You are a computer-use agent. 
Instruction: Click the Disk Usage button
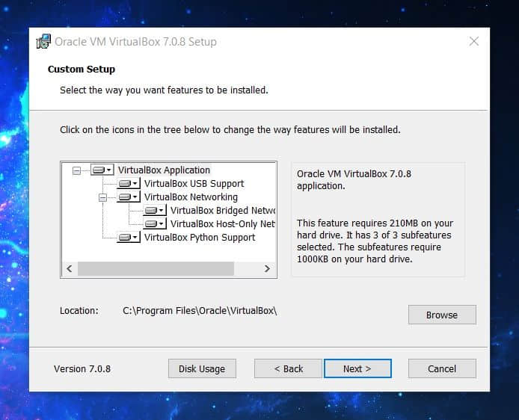coord(202,368)
